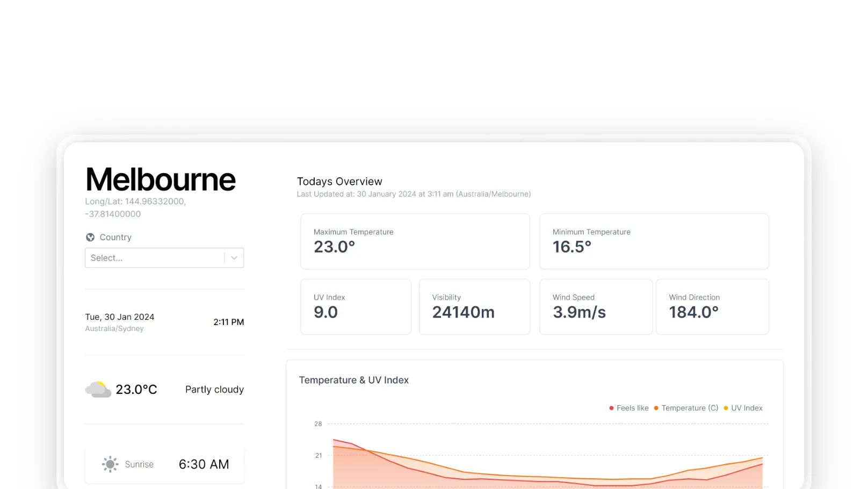Image resolution: width=868 pixels, height=489 pixels.
Task: Click the globe icon beside Country
Action: click(90, 237)
